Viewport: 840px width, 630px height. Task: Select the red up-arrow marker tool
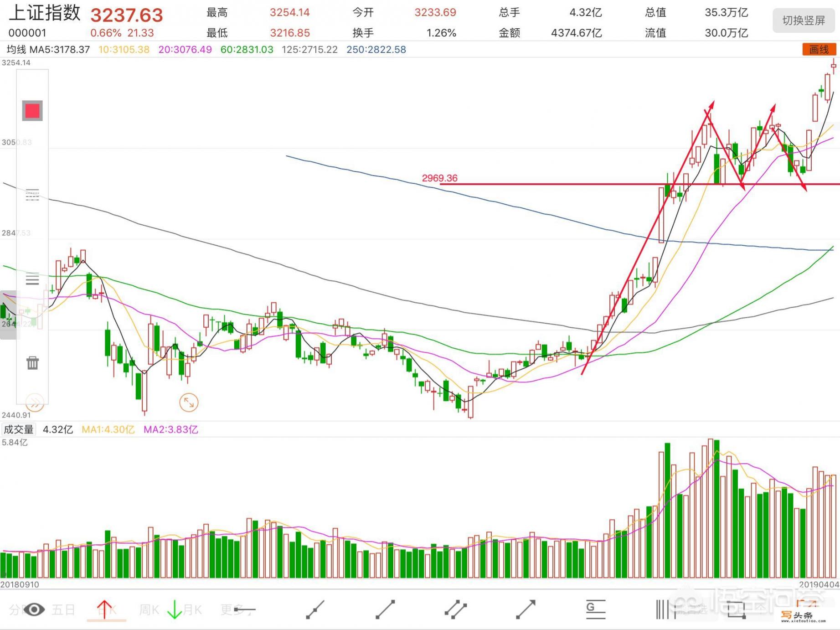coord(104,609)
